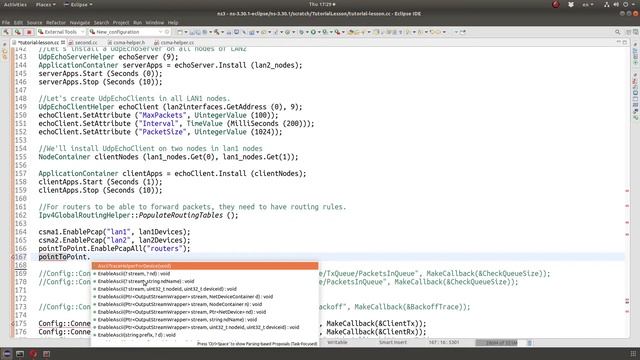Open the Window menu
The height and width of the screenshot is (360, 640).
click(x=155, y=22)
